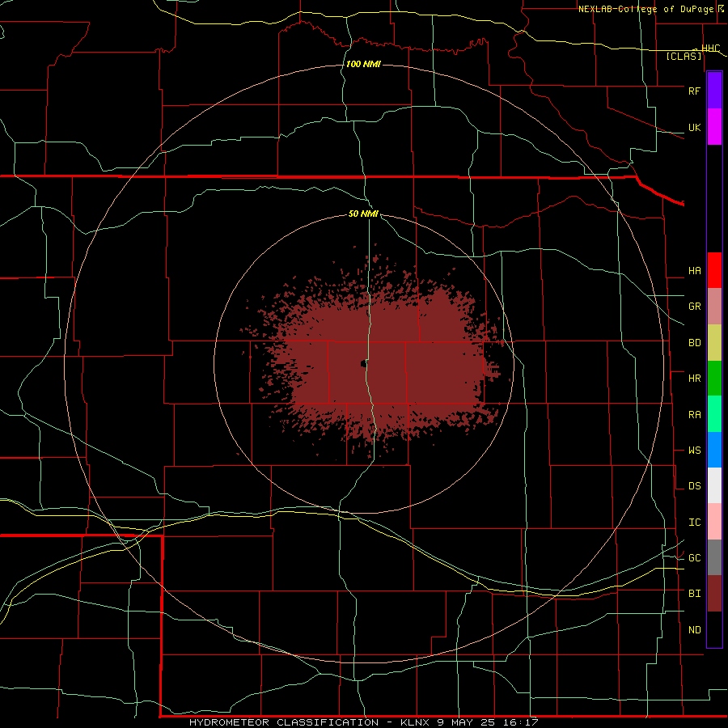Click the RA legend label

point(694,415)
